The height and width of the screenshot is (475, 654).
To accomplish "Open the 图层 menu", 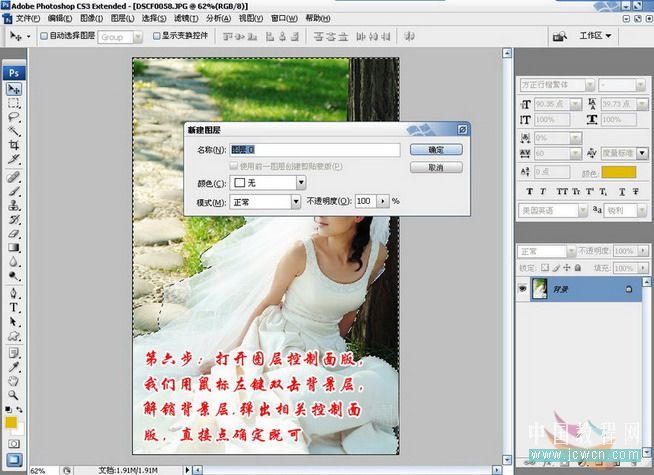I will [x=121, y=18].
